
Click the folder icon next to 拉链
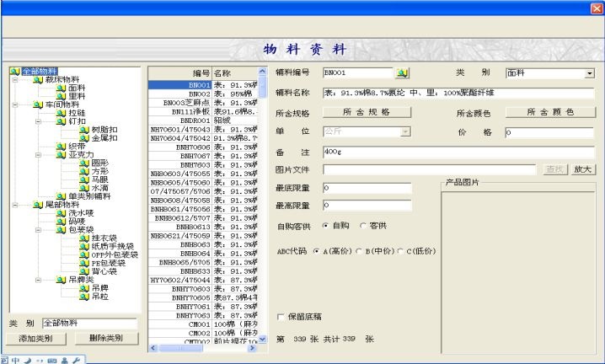(61, 113)
